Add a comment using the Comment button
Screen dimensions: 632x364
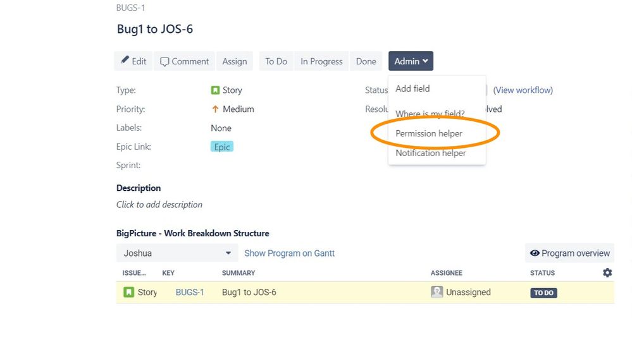click(x=184, y=61)
